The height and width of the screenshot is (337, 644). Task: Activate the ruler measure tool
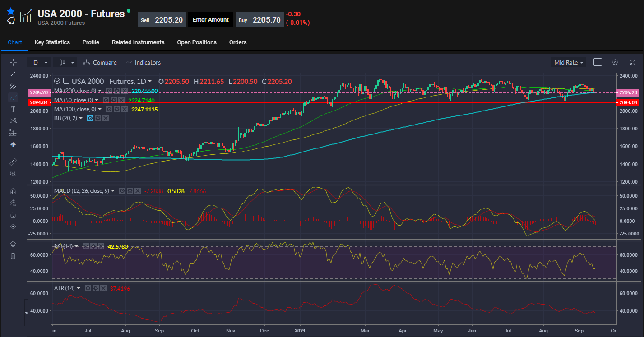click(x=13, y=162)
